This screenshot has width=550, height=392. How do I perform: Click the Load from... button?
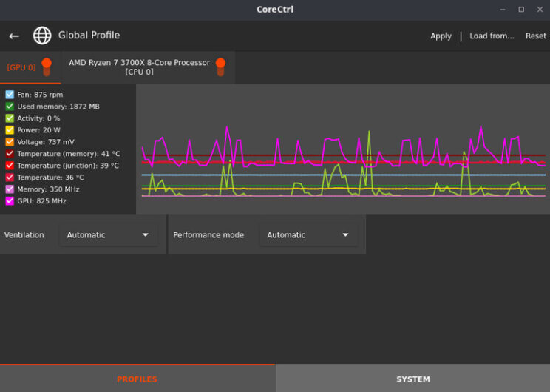pyautogui.click(x=492, y=36)
